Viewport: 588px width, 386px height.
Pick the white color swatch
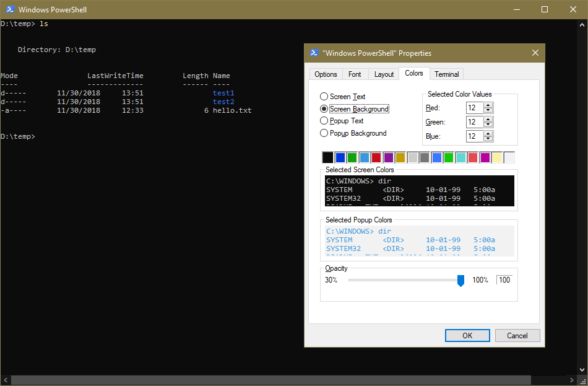click(509, 157)
